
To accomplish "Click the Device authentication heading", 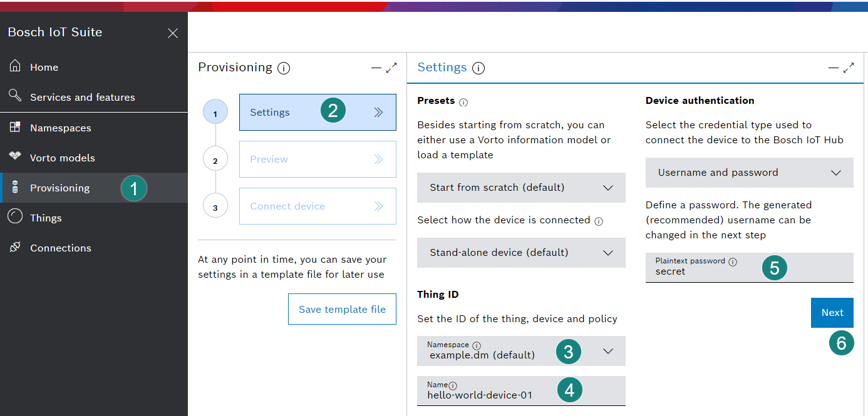I will point(700,101).
